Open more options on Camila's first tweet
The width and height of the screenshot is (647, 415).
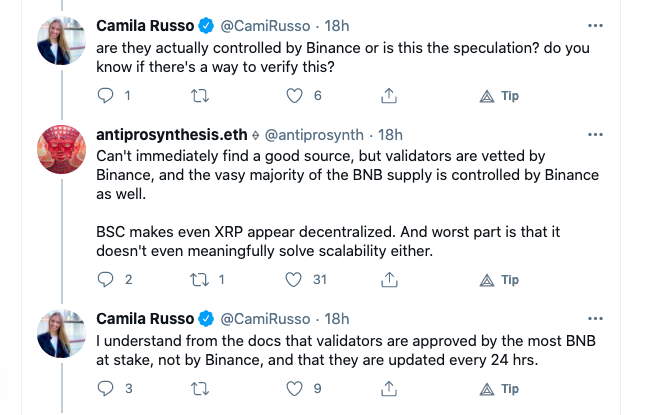pos(595,26)
